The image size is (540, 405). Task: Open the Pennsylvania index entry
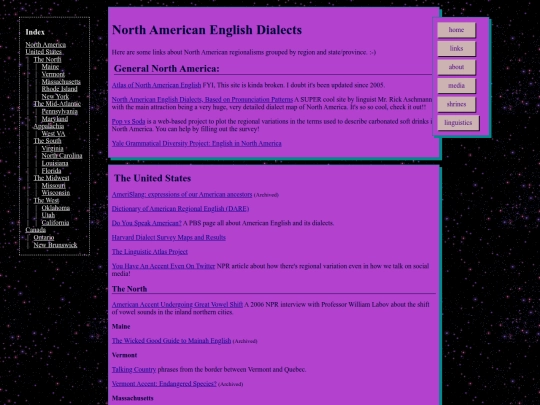pyautogui.click(x=60, y=111)
